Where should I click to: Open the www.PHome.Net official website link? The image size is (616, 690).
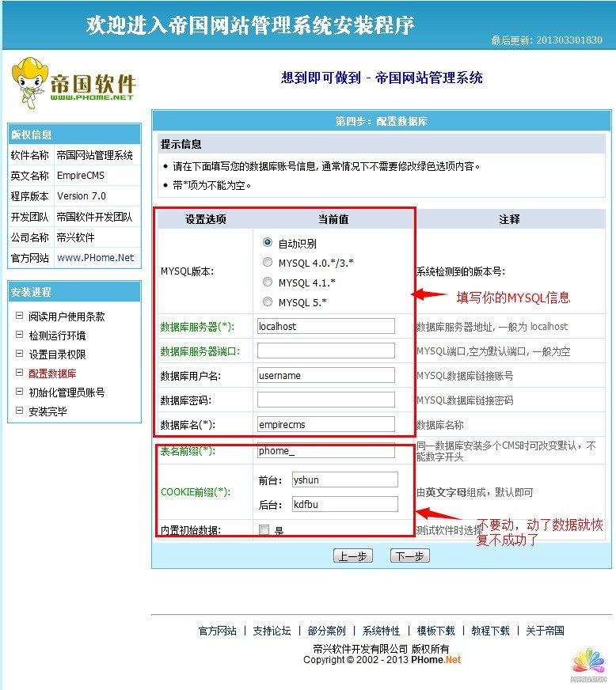click(95, 258)
